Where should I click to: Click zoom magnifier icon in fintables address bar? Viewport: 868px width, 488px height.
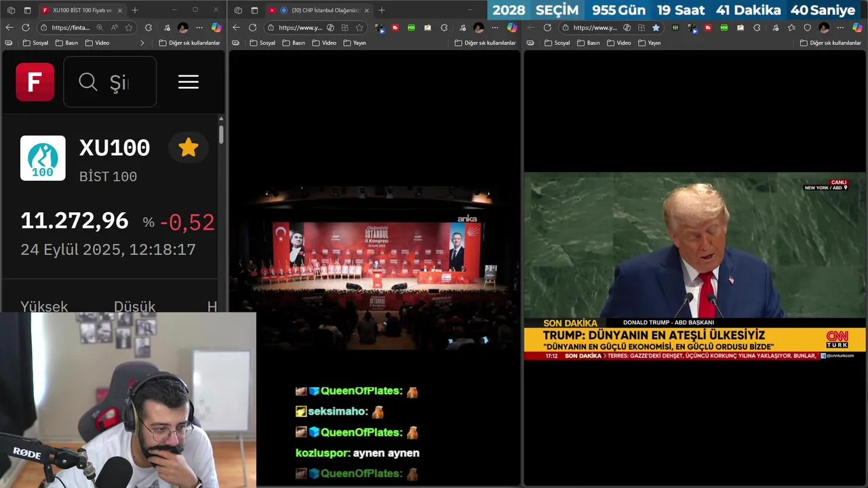100,27
